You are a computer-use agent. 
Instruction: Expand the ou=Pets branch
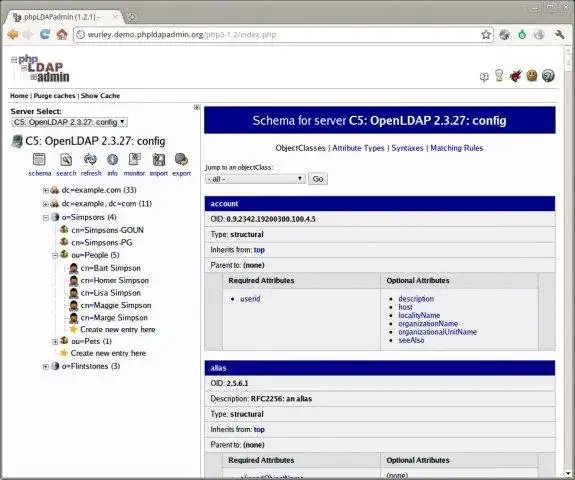[55, 342]
